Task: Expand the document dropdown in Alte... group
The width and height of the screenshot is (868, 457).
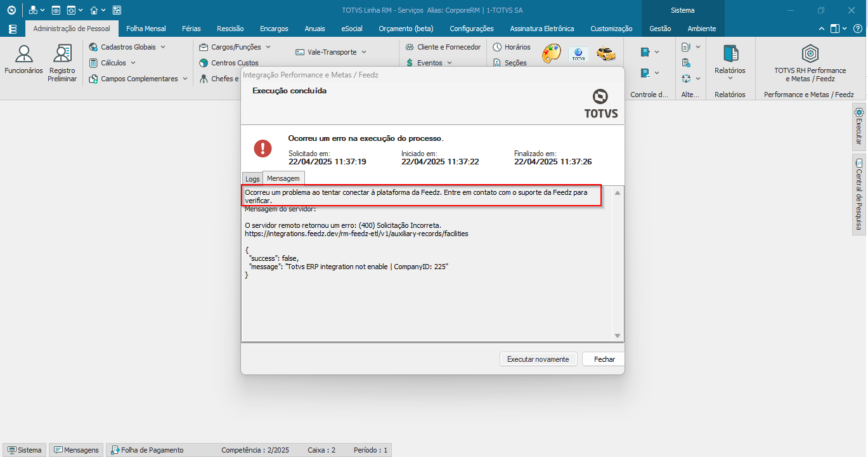Action: (x=698, y=47)
